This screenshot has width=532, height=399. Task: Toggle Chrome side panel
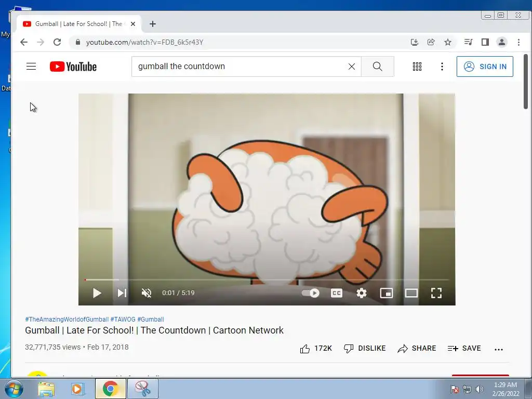(x=485, y=42)
